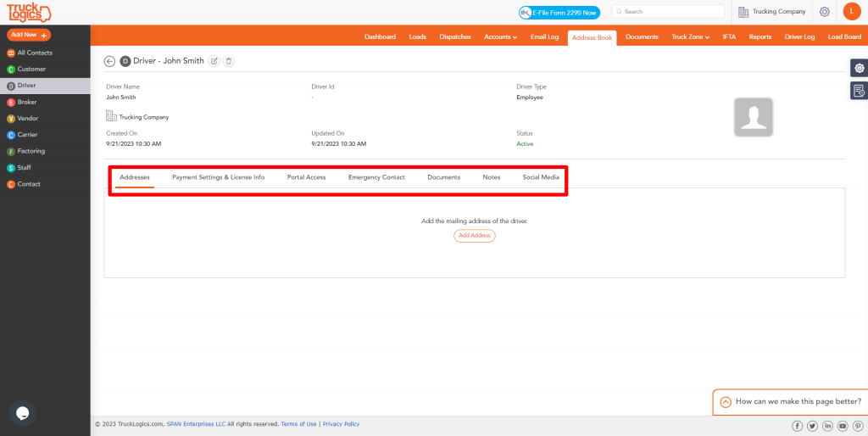Expand the feedback chevron icon

[x=726, y=402]
